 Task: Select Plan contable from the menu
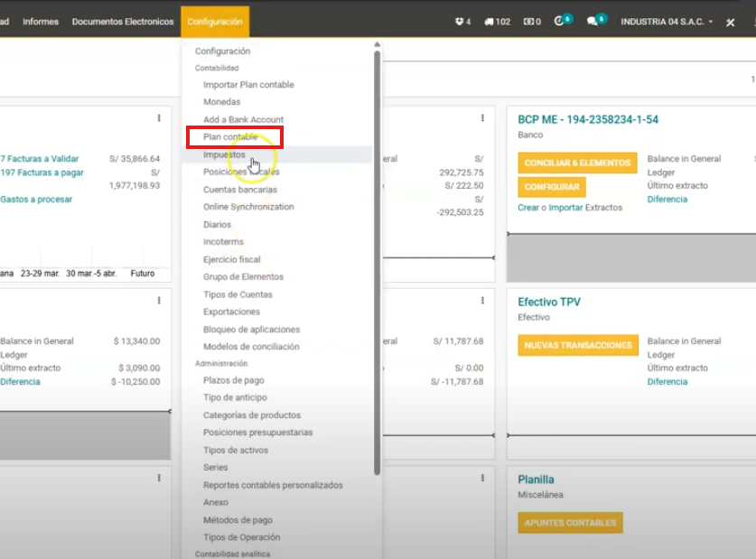[x=230, y=137]
